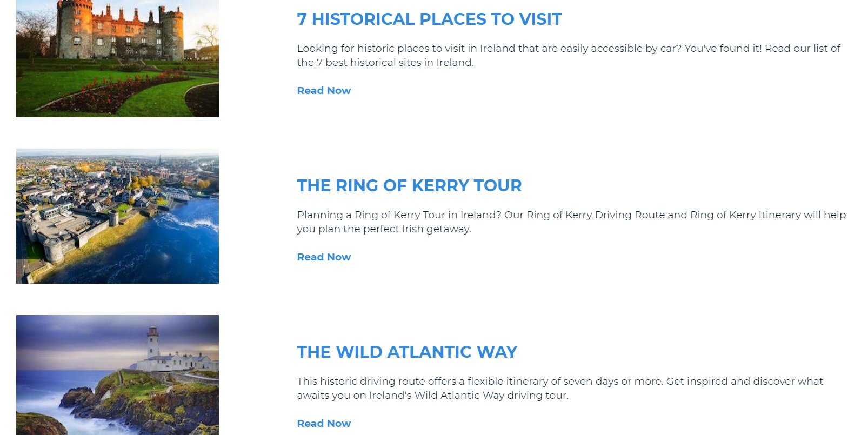The height and width of the screenshot is (435, 868).
Task: Click the Ring of Kerry description paragraph
Action: pyautogui.click(x=571, y=222)
